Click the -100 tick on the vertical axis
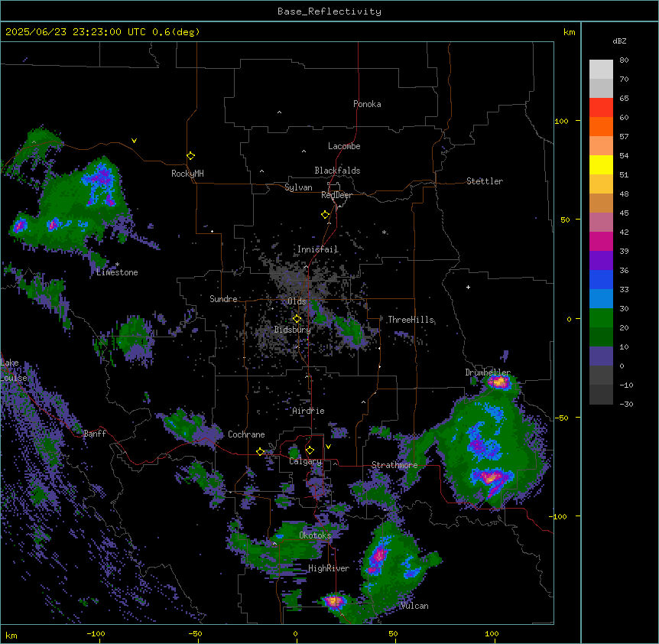 coord(559,516)
